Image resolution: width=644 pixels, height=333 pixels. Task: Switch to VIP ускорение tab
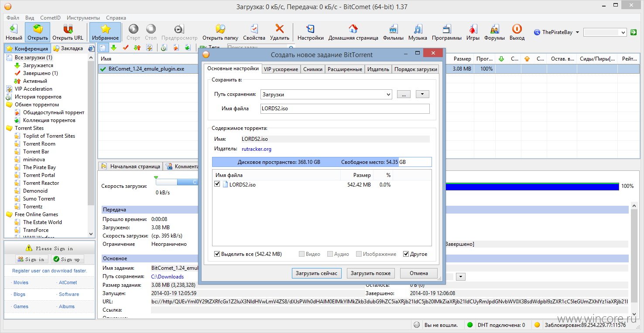point(281,69)
